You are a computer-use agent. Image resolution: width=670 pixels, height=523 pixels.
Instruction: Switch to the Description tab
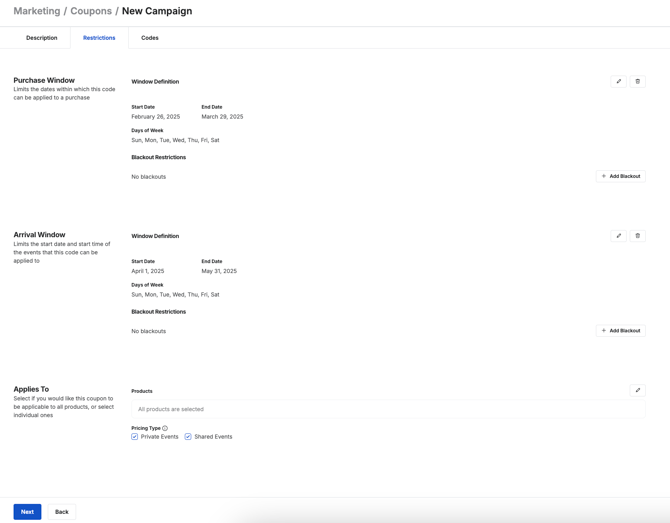41,38
